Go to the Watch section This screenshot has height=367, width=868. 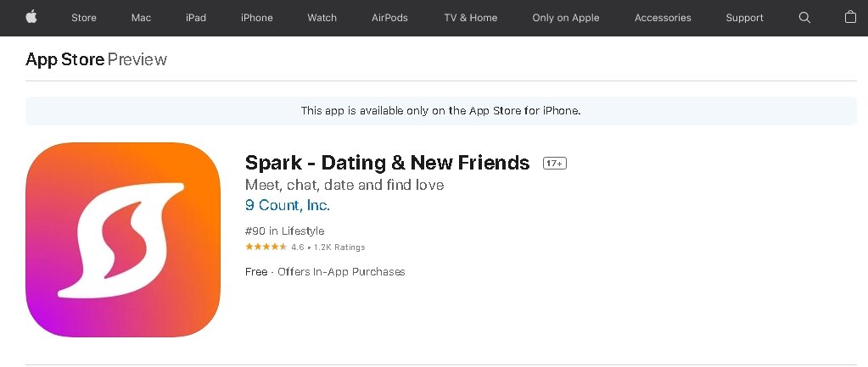pyautogui.click(x=322, y=18)
